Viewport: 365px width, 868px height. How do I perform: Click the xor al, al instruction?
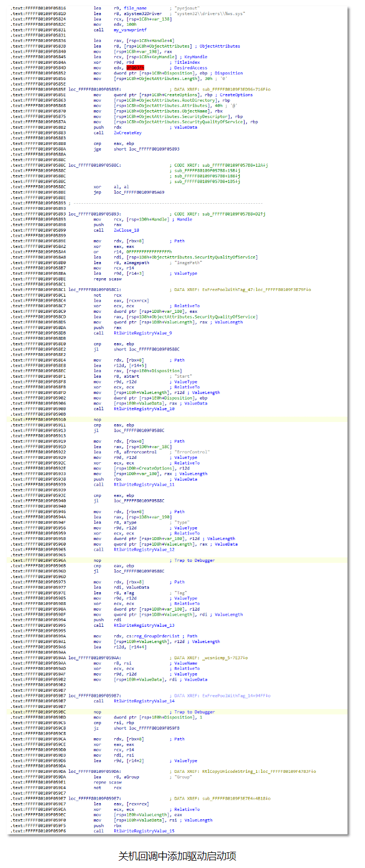pos(112,187)
